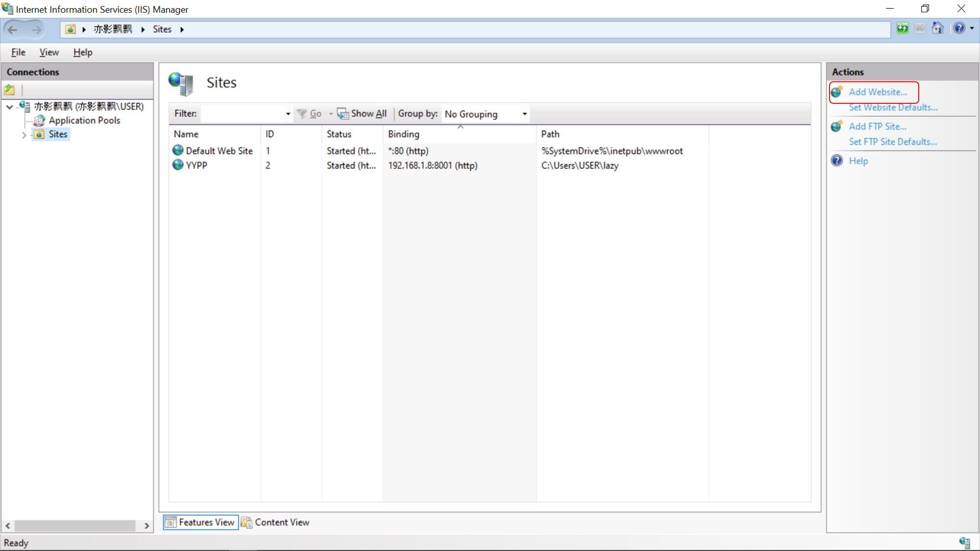This screenshot has width=980, height=551.
Task: Collapse the server node in Connections
Action: pyautogui.click(x=9, y=107)
